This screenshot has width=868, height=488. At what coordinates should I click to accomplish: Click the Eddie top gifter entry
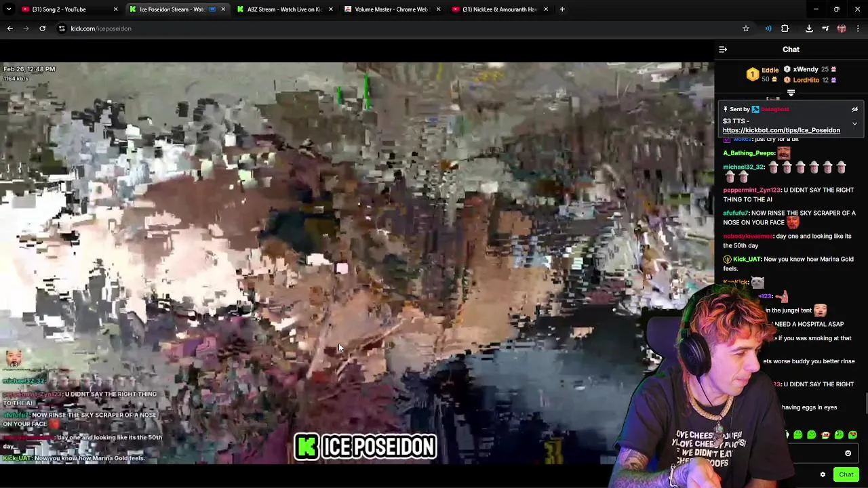tap(762, 75)
